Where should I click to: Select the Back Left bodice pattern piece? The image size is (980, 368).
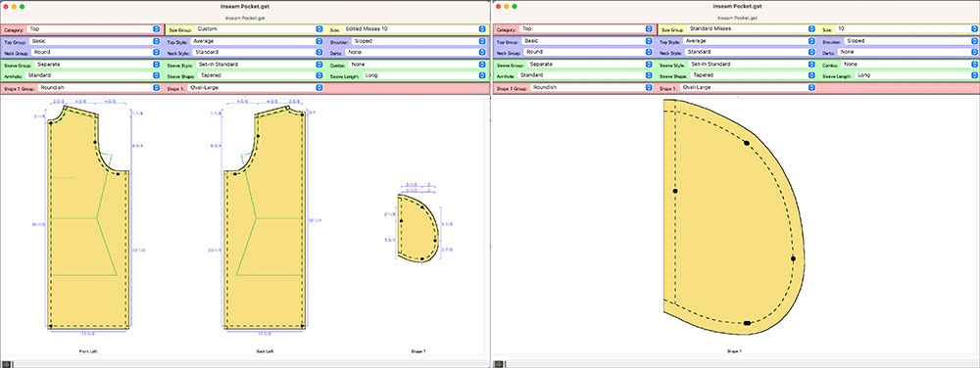265,217
